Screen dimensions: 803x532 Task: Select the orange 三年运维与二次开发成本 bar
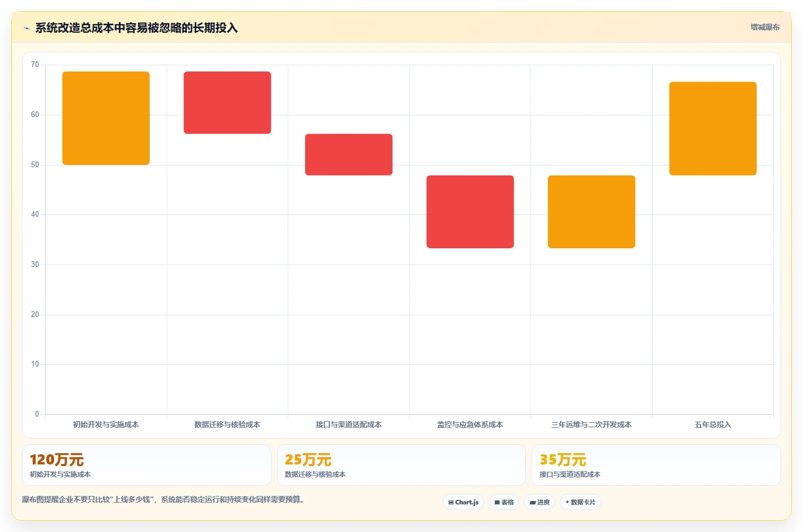click(x=591, y=212)
